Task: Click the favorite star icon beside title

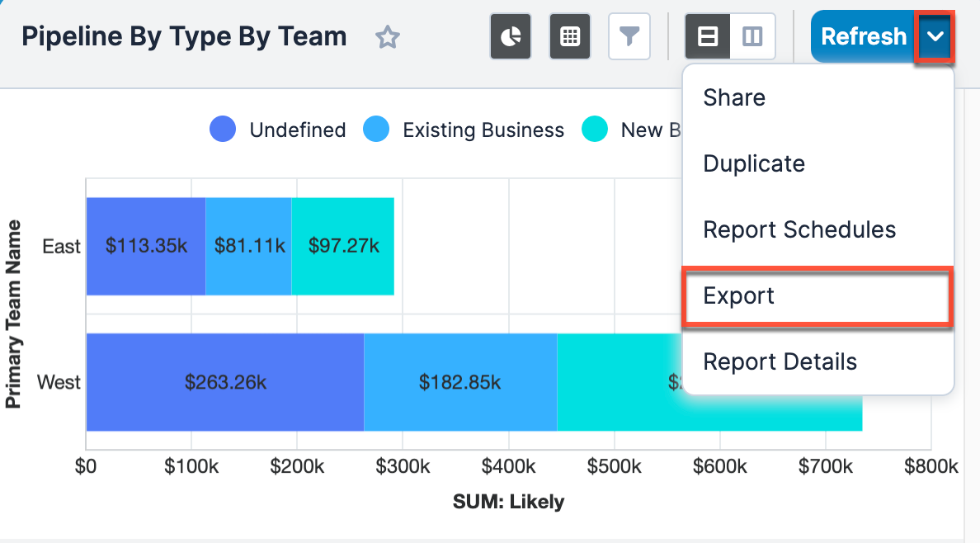Action: pos(387,37)
